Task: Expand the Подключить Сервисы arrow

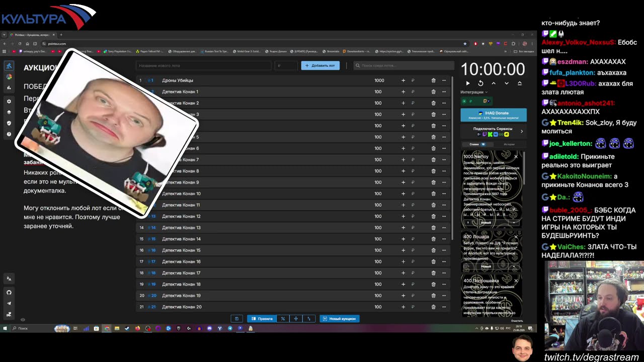Action: click(522, 132)
